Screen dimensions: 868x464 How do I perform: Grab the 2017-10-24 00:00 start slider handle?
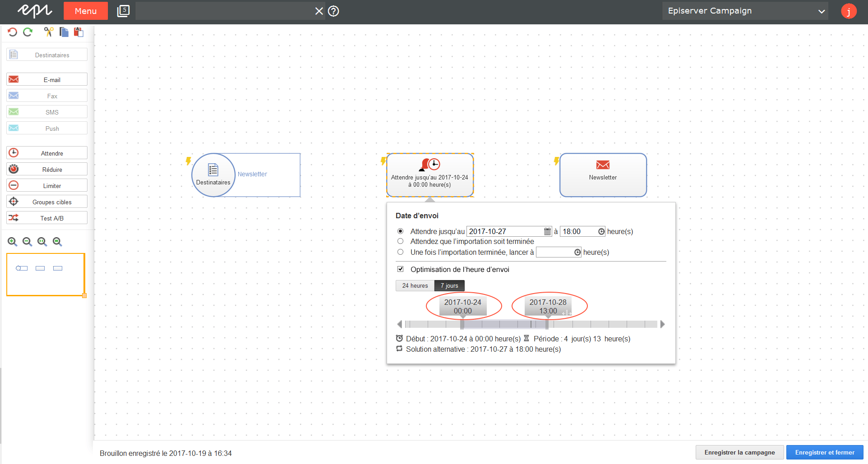tap(462, 324)
